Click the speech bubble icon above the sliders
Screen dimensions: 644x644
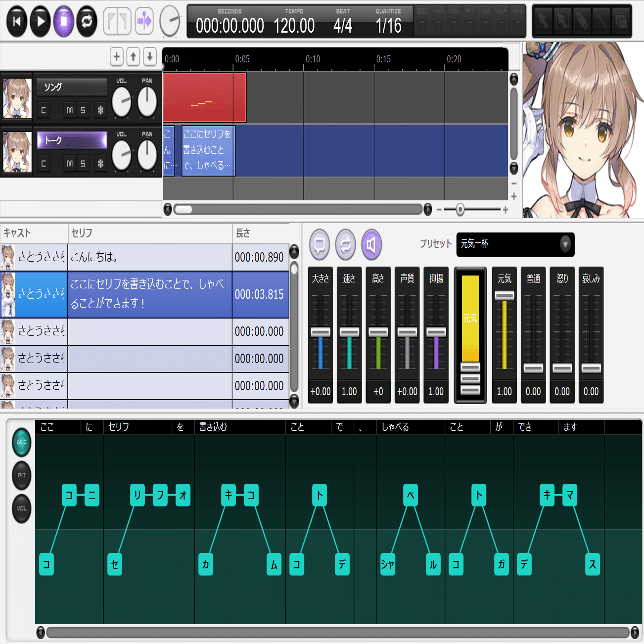[320, 244]
